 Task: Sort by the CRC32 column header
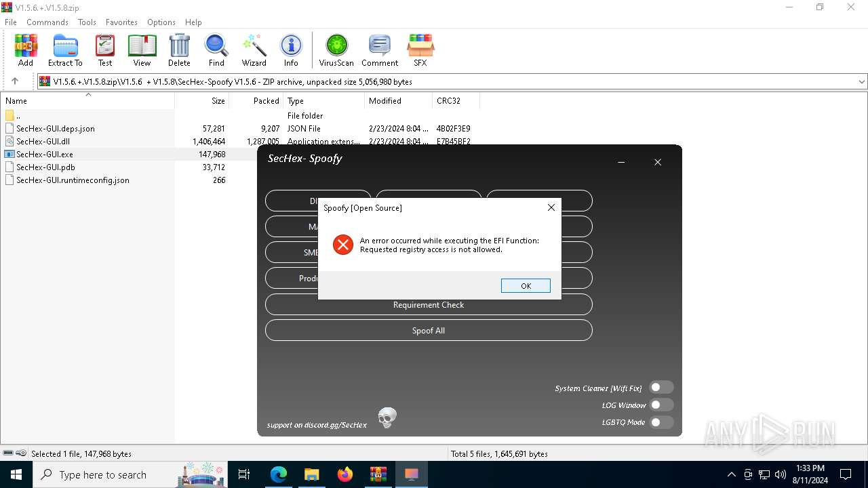[456, 101]
